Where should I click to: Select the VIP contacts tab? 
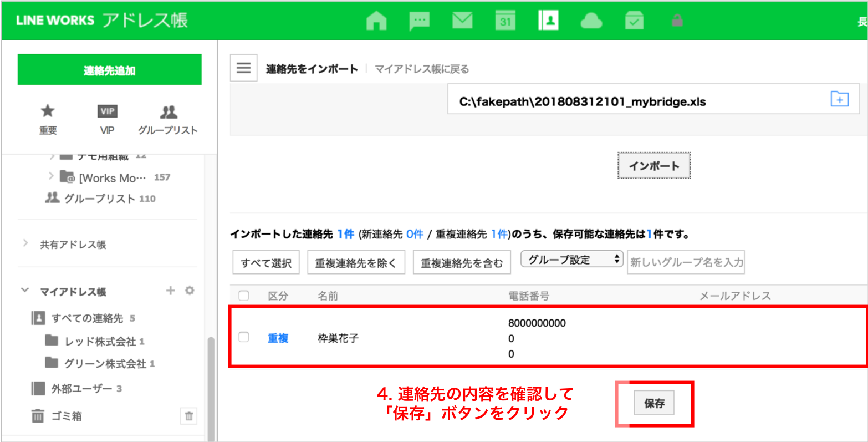(107, 119)
